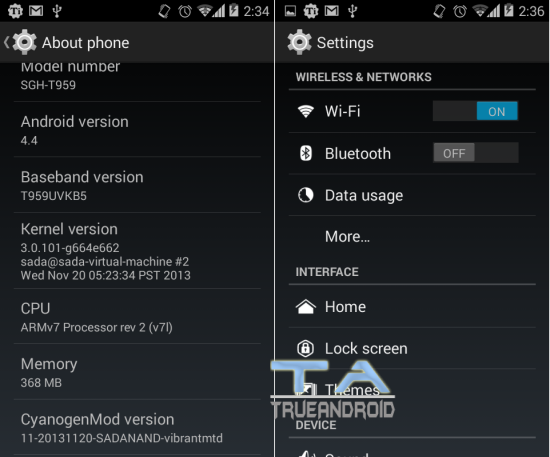Turn off the Wi-Fi ON switch
This screenshot has height=457, width=550.
(475, 111)
